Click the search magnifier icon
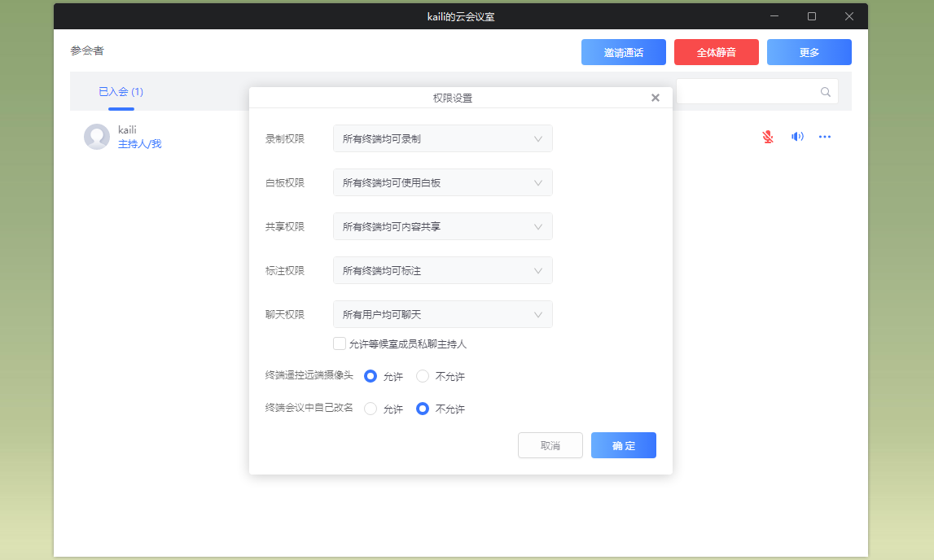This screenshot has height=560, width=934. point(826,92)
